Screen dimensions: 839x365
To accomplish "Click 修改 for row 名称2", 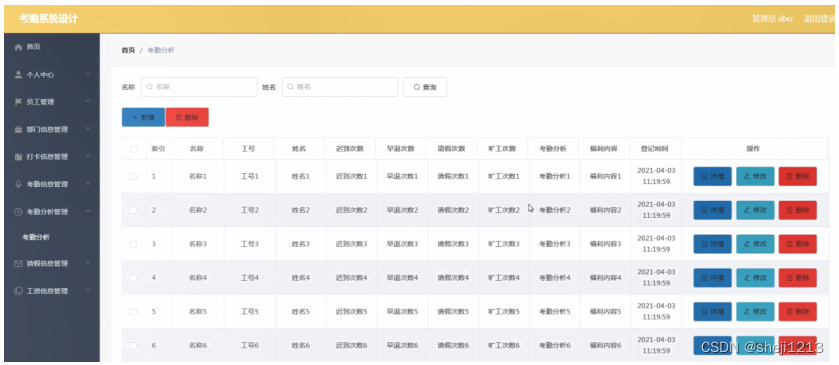I will click(755, 210).
